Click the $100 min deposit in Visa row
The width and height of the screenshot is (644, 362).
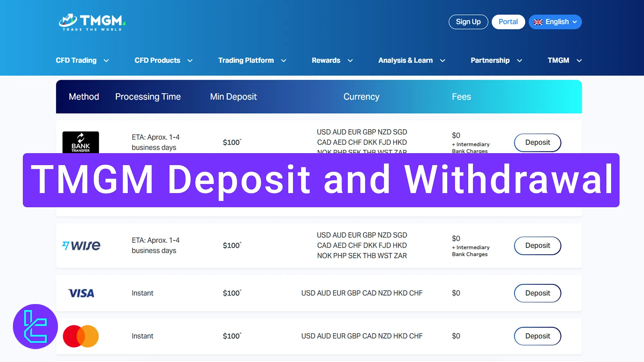232,293
